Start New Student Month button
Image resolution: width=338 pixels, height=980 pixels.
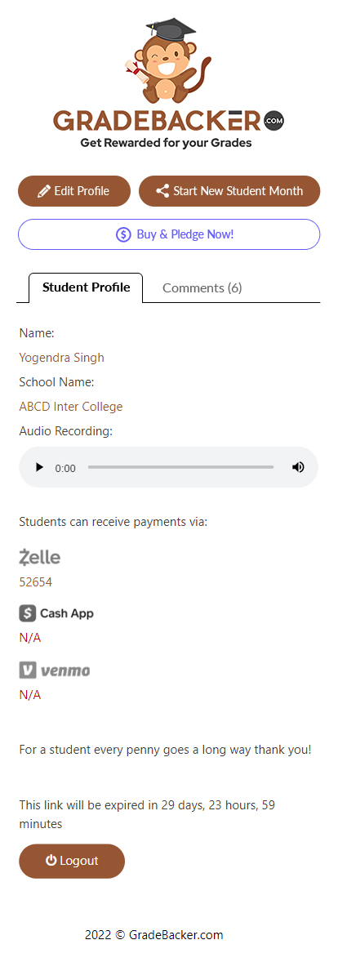(229, 191)
